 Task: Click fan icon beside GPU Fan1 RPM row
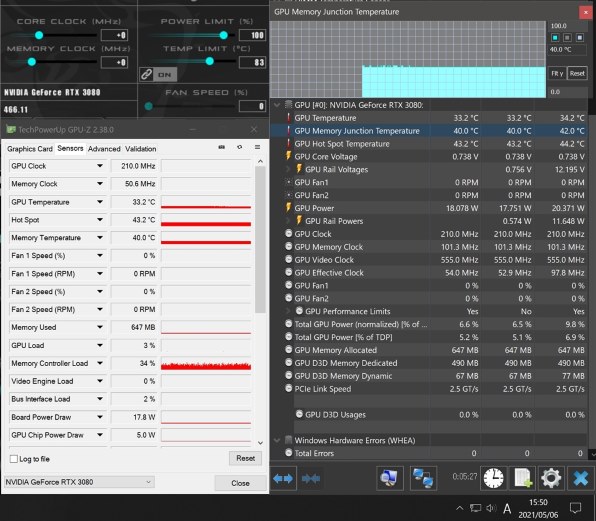coord(288,182)
